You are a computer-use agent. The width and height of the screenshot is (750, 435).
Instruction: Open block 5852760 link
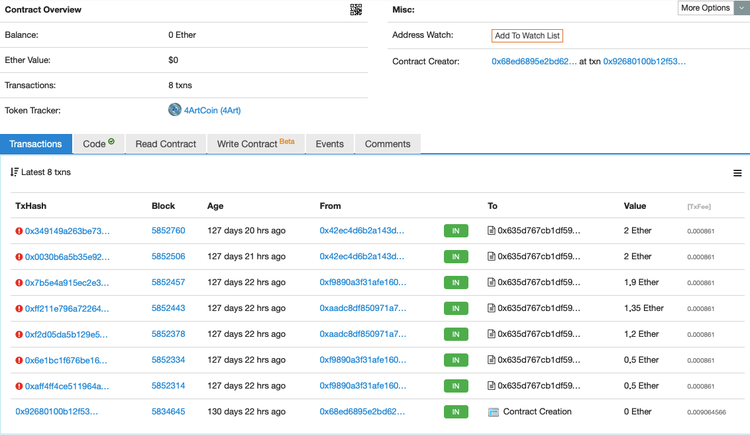point(168,231)
